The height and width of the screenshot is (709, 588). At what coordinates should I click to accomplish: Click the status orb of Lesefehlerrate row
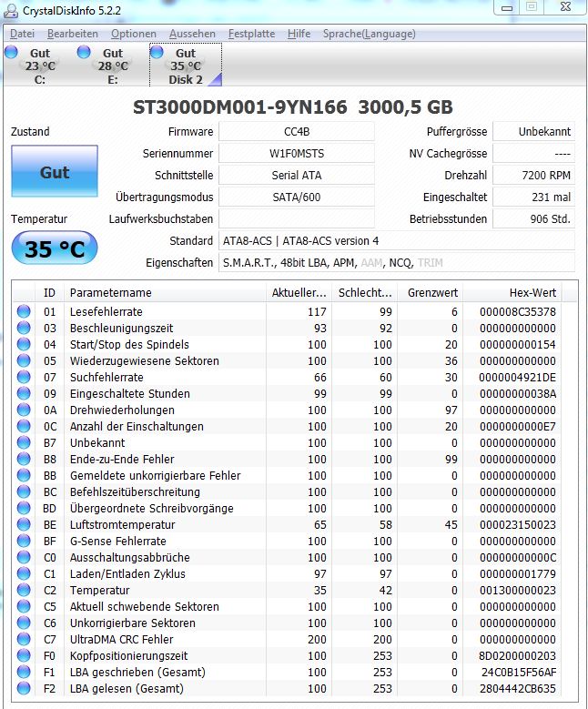[x=24, y=311]
